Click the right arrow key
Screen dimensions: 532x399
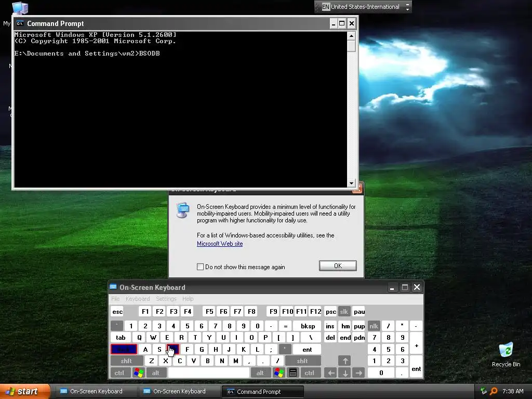pos(359,373)
